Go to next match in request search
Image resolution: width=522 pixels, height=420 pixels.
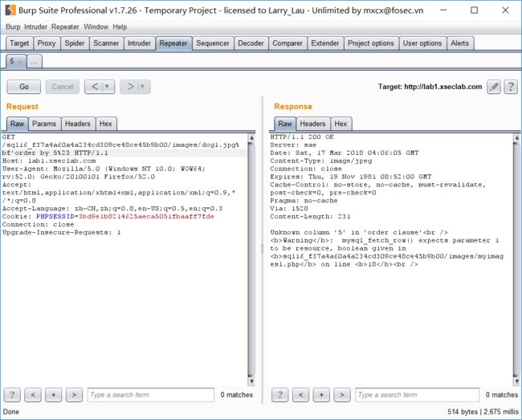coord(74,395)
